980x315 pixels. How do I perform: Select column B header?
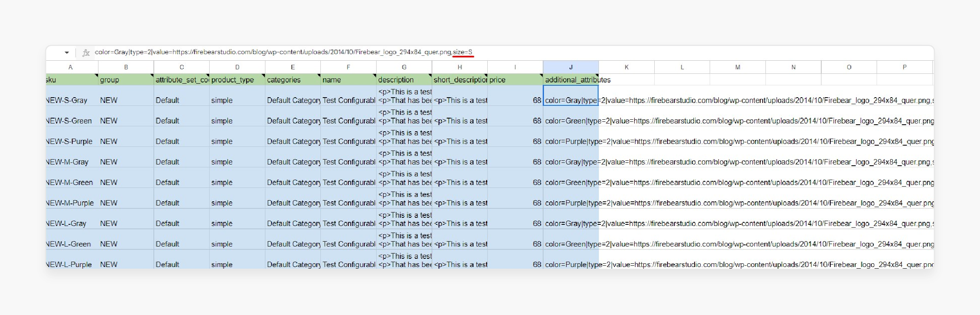(x=126, y=67)
